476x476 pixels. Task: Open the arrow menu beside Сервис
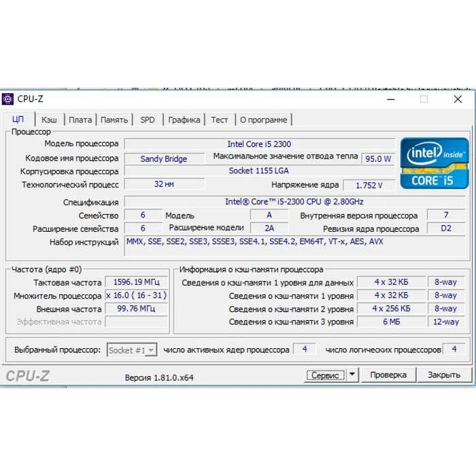tap(352, 375)
